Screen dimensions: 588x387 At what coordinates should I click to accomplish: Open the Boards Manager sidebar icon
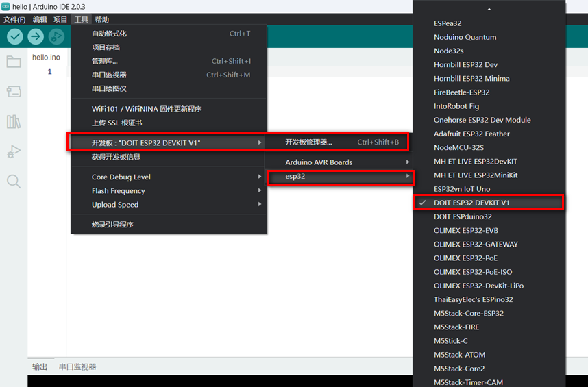14,91
